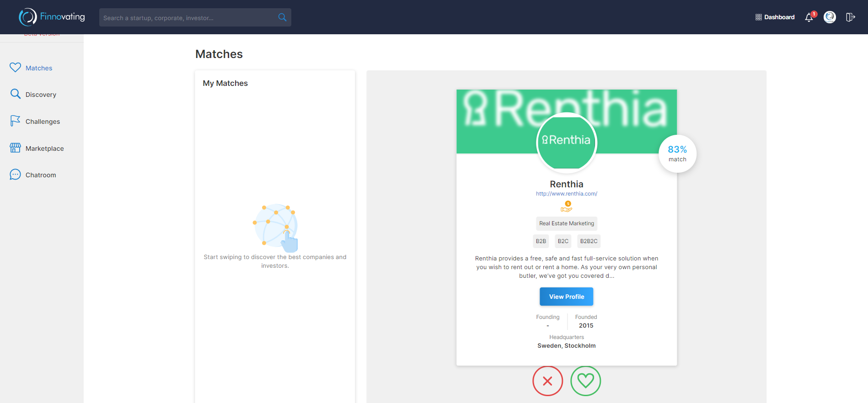Image resolution: width=868 pixels, height=403 pixels.
Task: Click the View Profile button
Action: 567,297
